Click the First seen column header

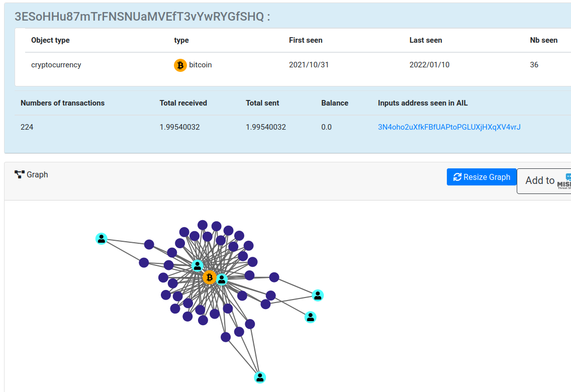[x=306, y=40]
